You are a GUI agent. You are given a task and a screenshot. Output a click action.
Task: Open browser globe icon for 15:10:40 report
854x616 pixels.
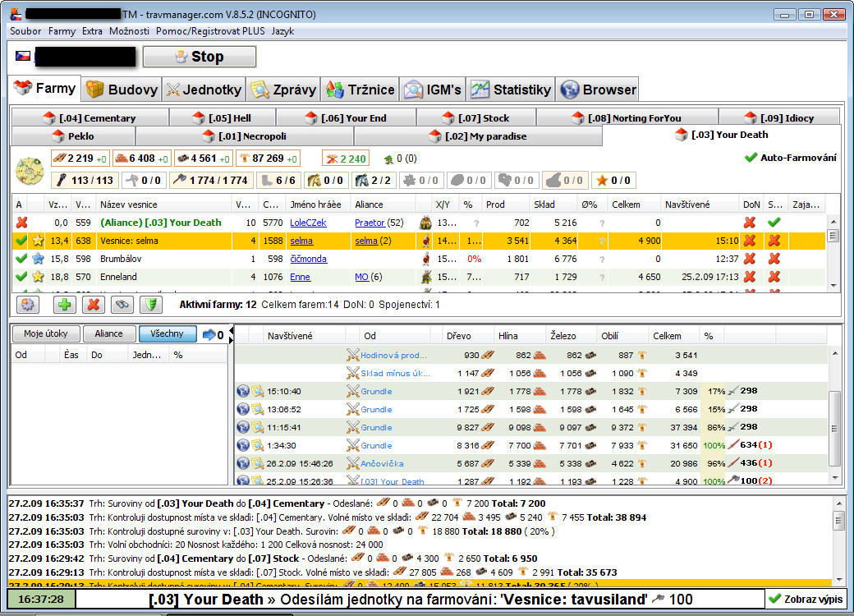(243, 391)
